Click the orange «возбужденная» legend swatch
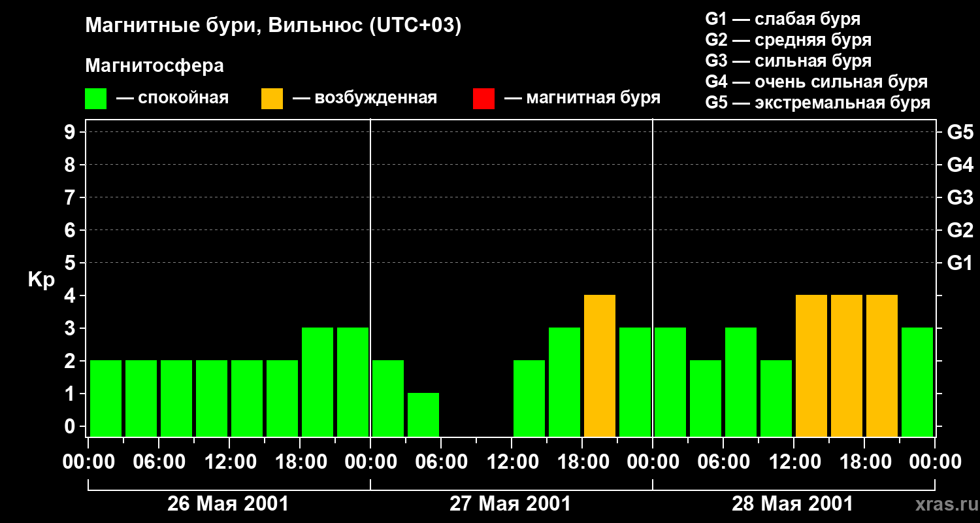The height and width of the screenshot is (523, 980). point(272,99)
